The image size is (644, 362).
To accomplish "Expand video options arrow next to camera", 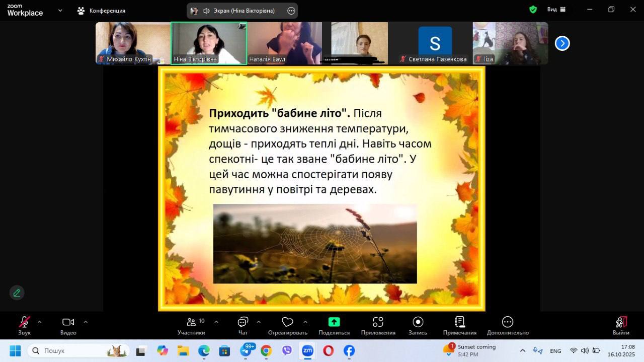I will click(x=85, y=322).
